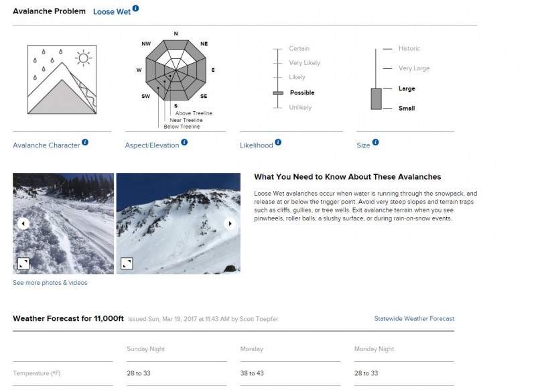The height and width of the screenshot is (392, 536).
Task: Click the Size info icon
Action: pos(375,142)
